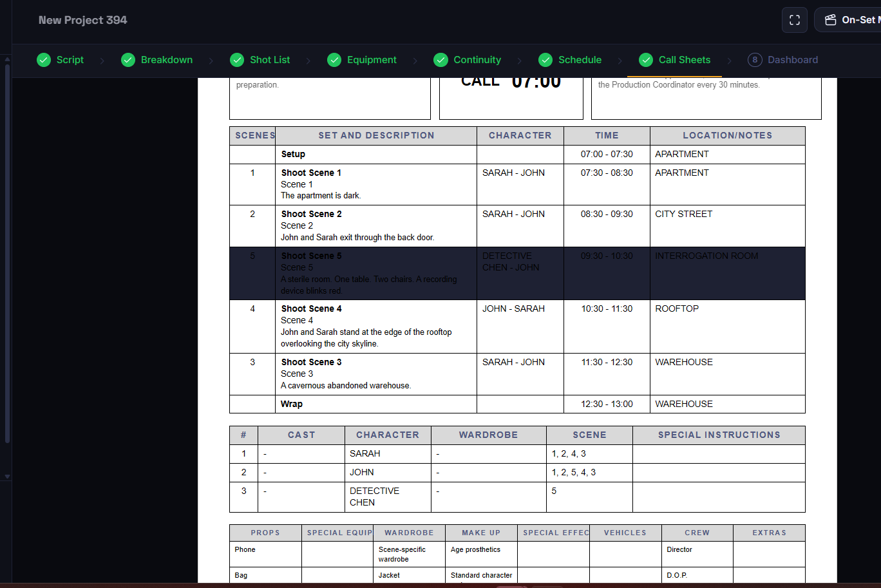881x588 pixels.
Task: Switch to the Dashboard step
Action: 792,60
